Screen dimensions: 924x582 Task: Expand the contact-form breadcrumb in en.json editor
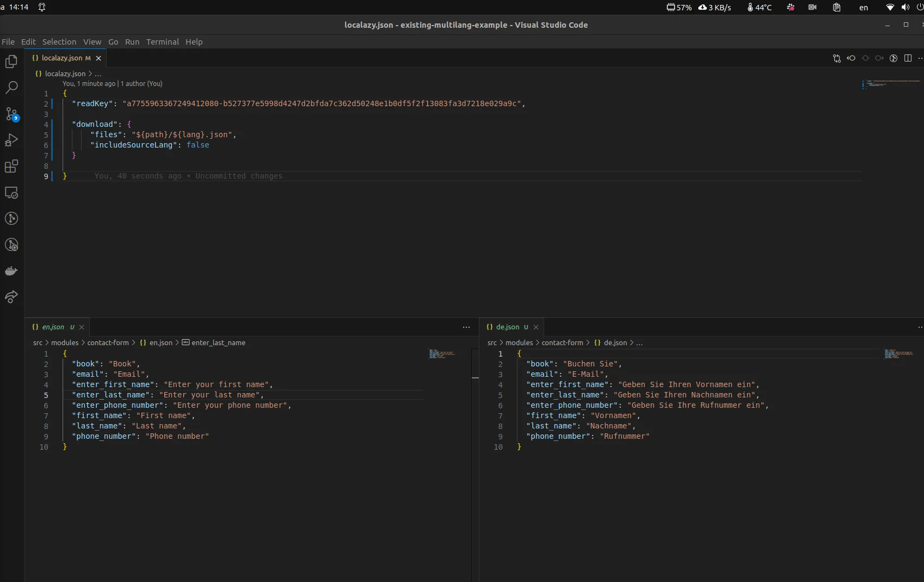click(108, 343)
